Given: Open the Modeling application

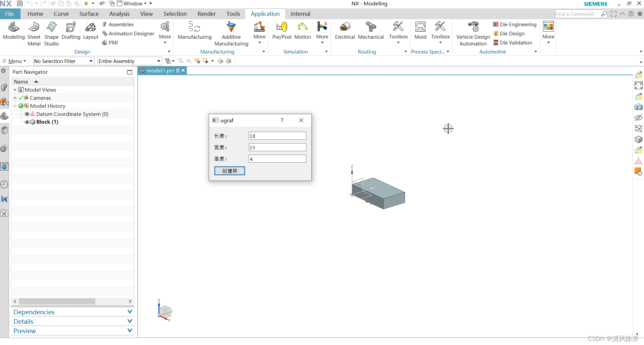Looking at the screenshot, I should tap(14, 31).
